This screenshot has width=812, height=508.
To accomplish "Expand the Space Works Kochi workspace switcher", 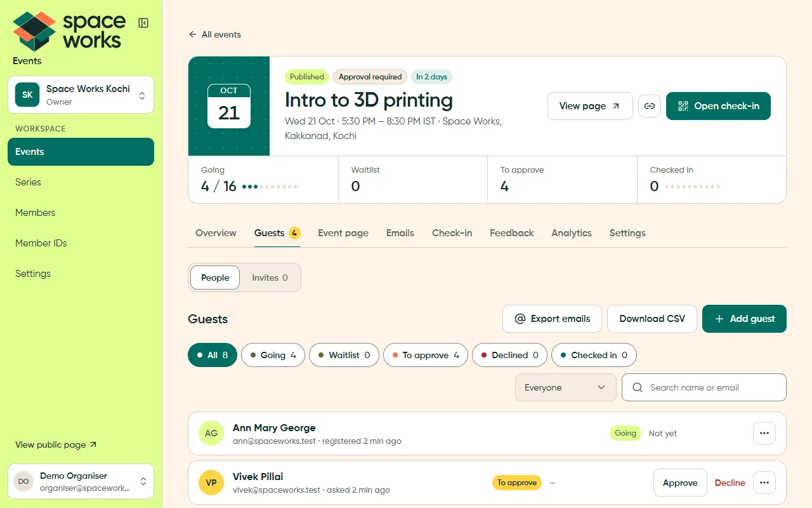I will click(x=81, y=95).
